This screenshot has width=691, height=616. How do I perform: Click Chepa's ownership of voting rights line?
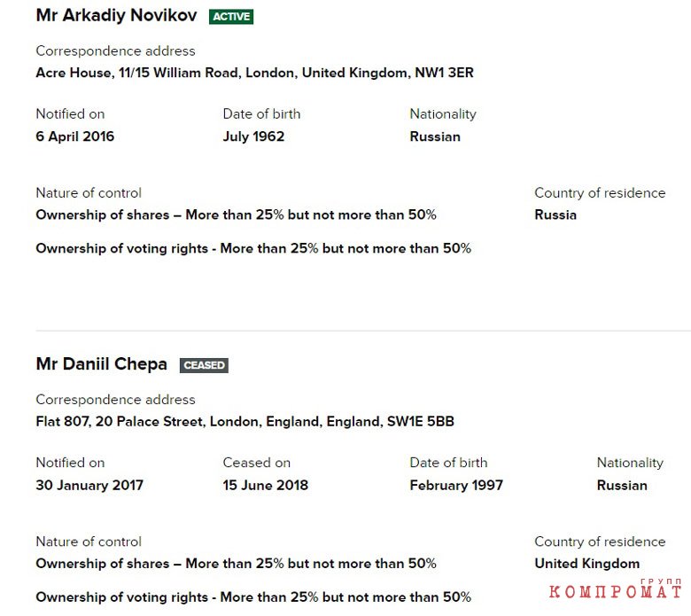253,597
